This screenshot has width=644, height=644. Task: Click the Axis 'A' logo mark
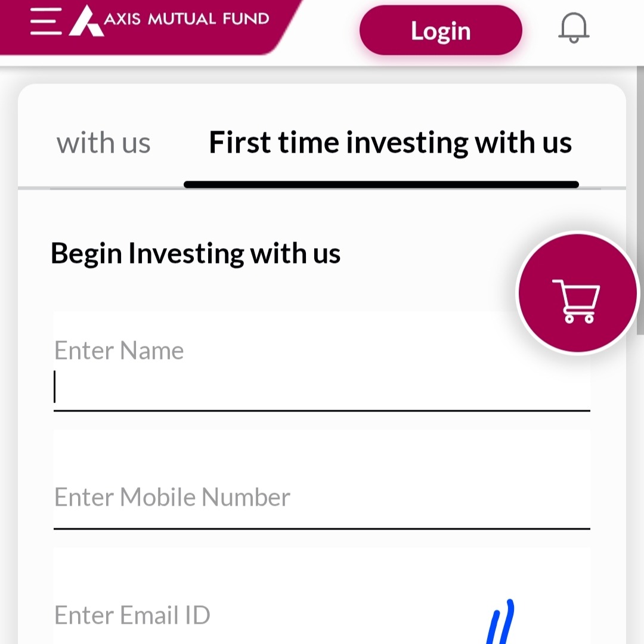coord(85,21)
